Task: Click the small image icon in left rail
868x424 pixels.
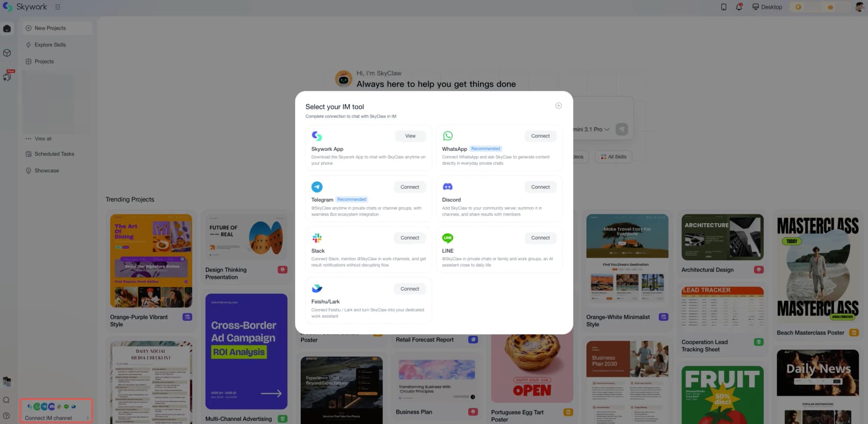Action: pos(7,381)
